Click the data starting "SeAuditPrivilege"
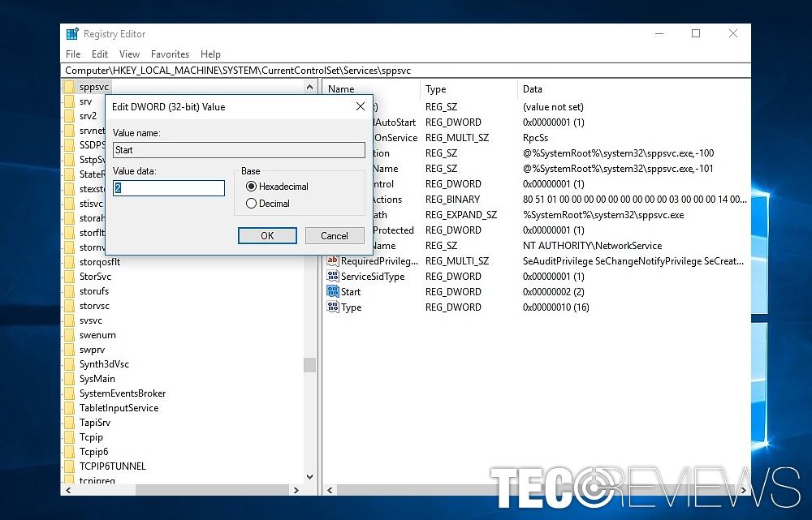Image resolution: width=812 pixels, height=520 pixels. 633,261
